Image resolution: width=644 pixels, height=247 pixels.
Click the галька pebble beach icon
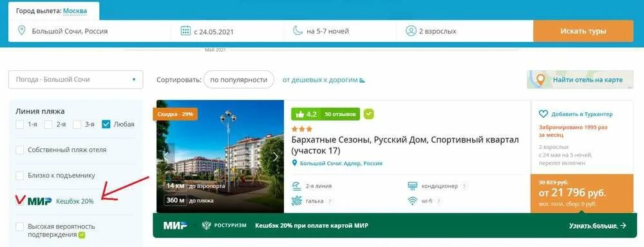point(296,201)
